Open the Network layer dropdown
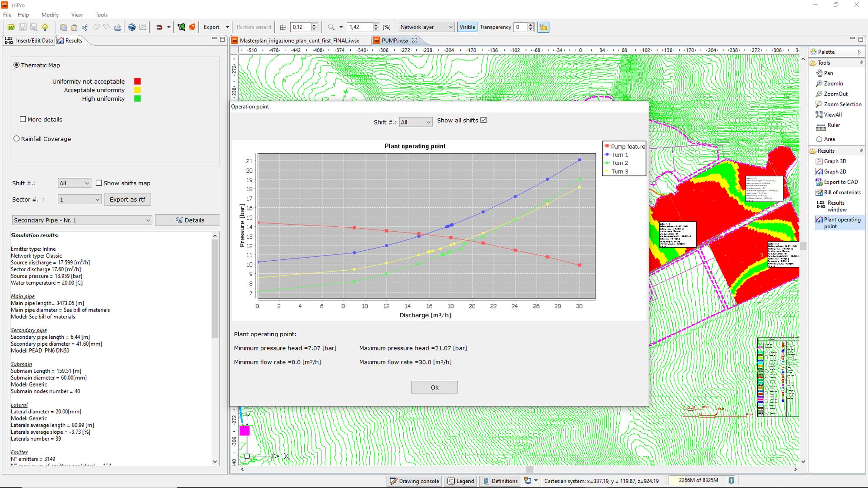This screenshot has height=488, width=868. (x=426, y=27)
